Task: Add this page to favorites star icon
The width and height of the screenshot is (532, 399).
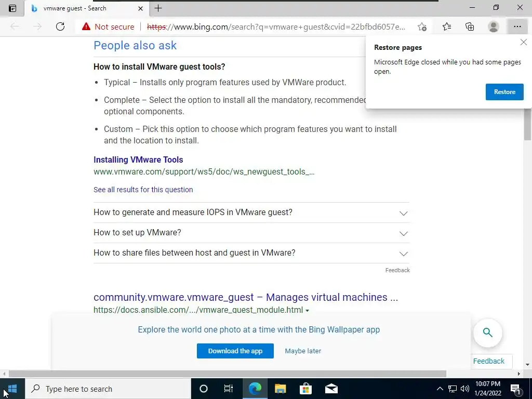Action: 422,27
